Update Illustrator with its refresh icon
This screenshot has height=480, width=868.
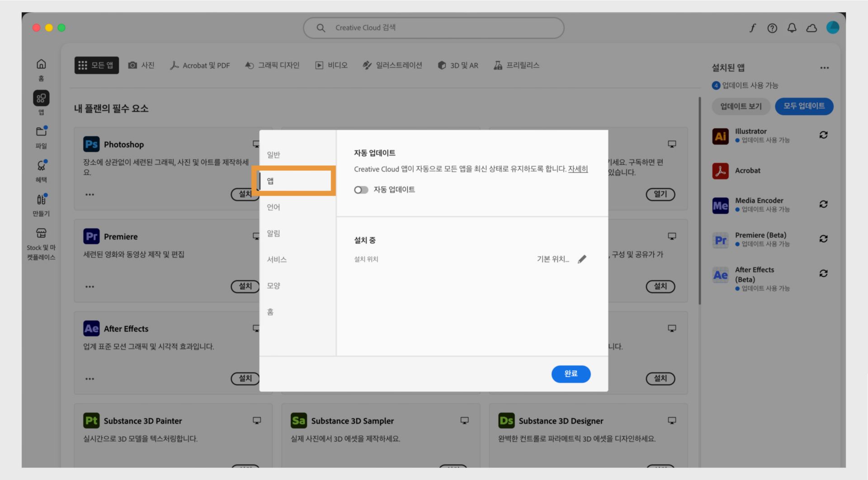pyautogui.click(x=824, y=135)
